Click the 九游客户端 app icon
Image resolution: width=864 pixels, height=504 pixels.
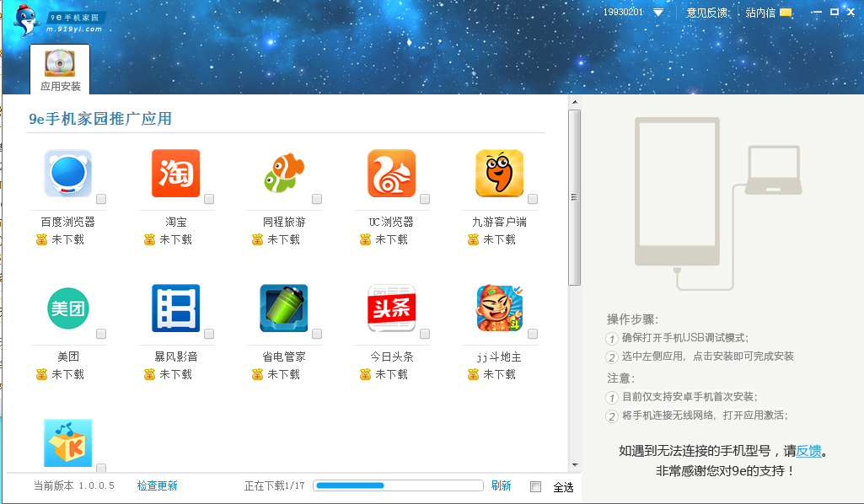[x=499, y=174]
